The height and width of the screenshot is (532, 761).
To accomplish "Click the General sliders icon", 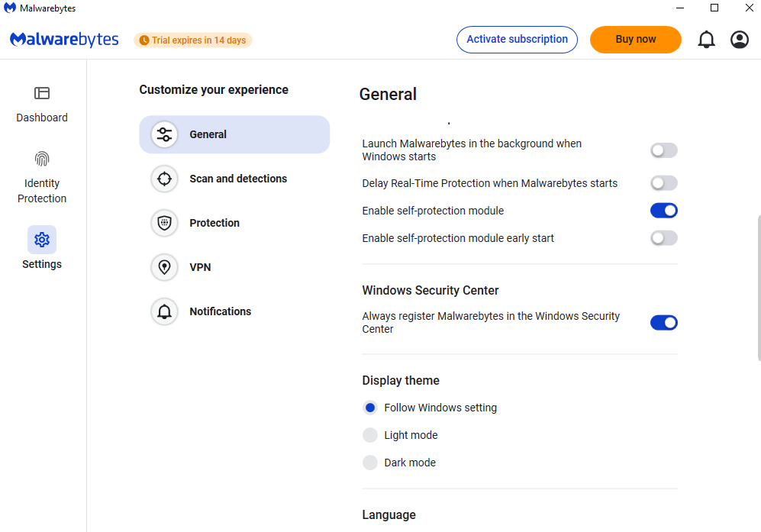I will (x=165, y=134).
